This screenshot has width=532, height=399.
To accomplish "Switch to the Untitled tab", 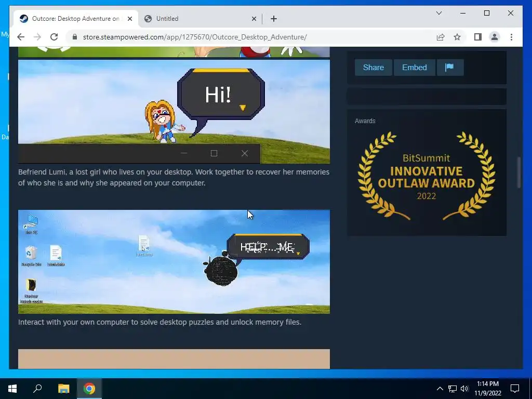I will 200,19.
